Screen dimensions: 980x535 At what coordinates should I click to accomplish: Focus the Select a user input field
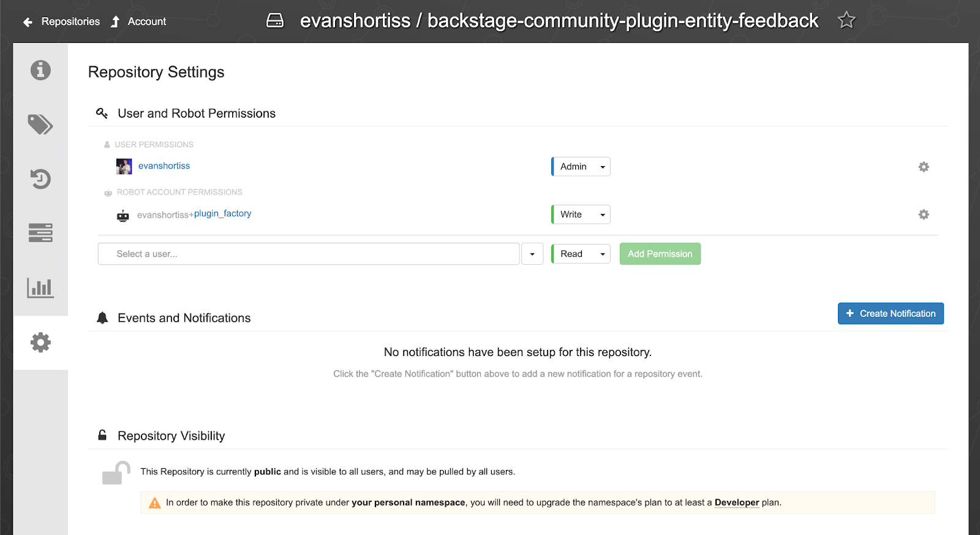(309, 254)
